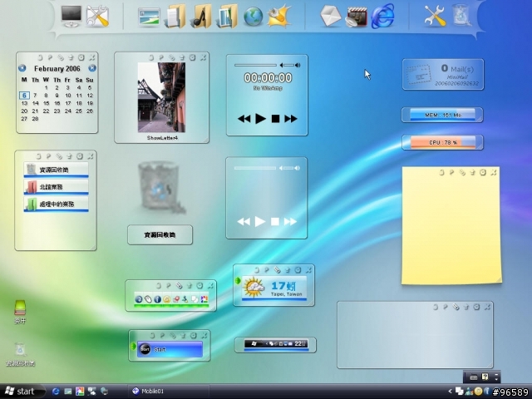Viewport: 532px width, 399px height.
Task: Click the orange round icon in icon strip widget
Action: (x=166, y=299)
